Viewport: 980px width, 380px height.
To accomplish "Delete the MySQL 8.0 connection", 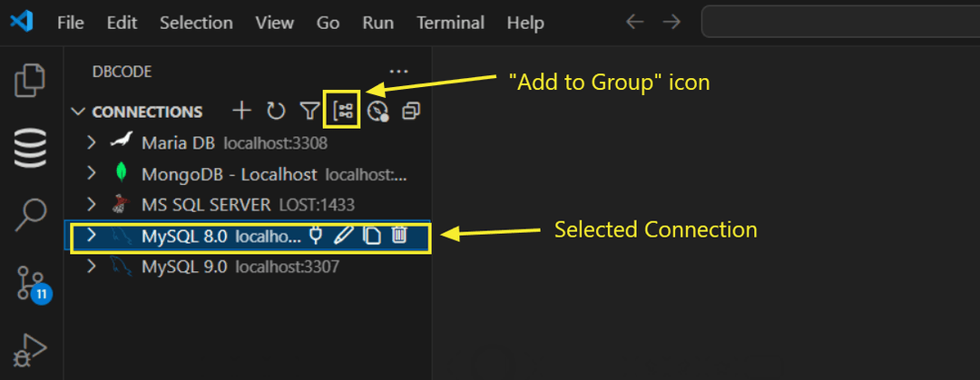I will (399, 235).
